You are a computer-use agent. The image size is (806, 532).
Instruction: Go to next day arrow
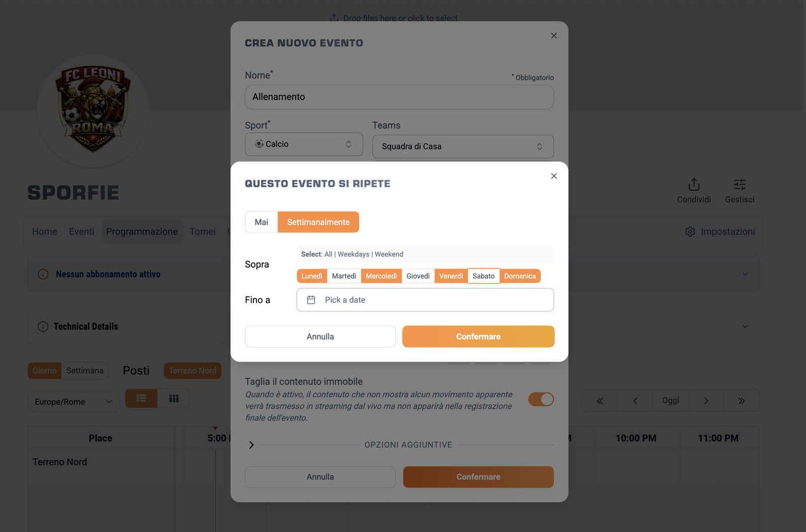tap(706, 401)
